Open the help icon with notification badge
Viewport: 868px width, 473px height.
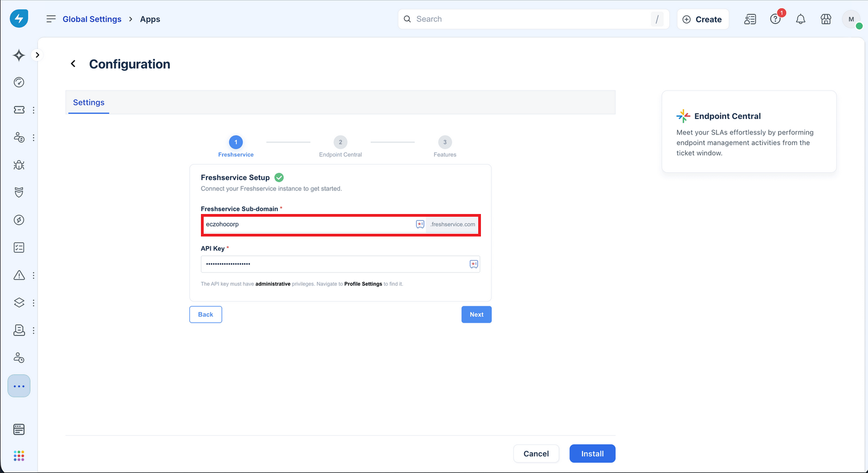(775, 19)
